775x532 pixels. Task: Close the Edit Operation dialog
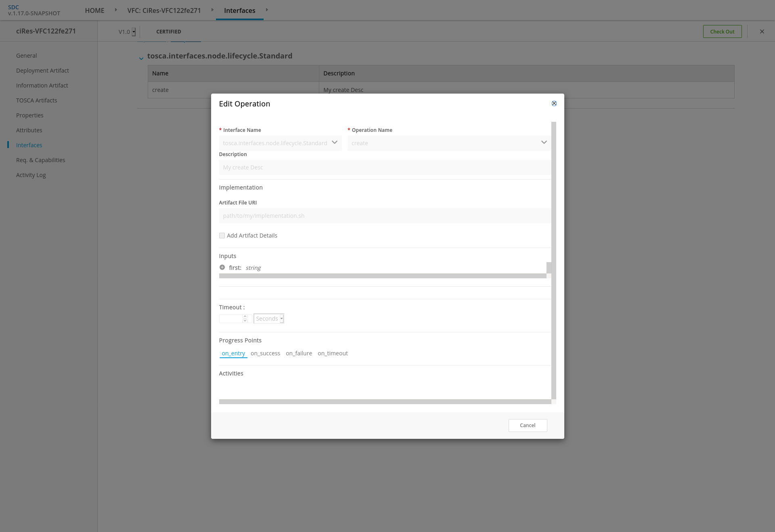click(554, 104)
